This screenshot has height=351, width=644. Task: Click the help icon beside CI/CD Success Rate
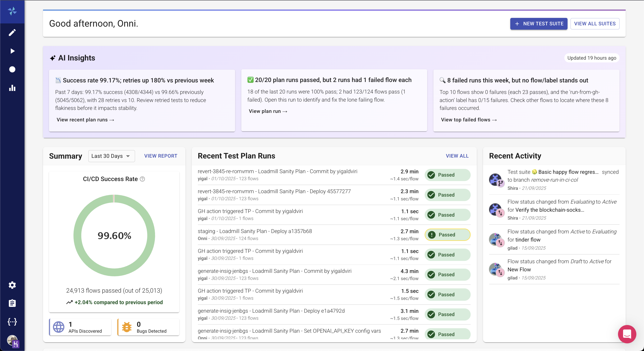[x=142, y=179]
